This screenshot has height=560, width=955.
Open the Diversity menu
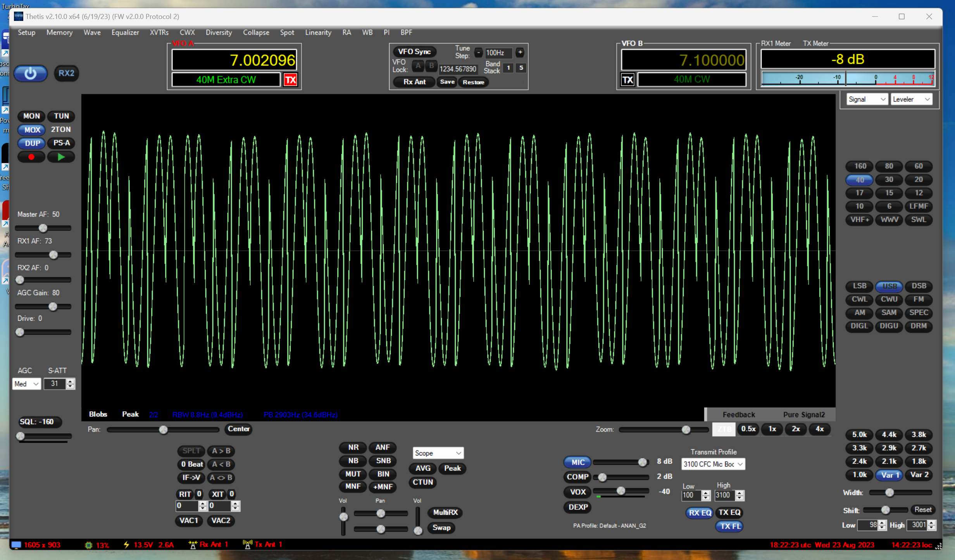(x=219, y=33)
